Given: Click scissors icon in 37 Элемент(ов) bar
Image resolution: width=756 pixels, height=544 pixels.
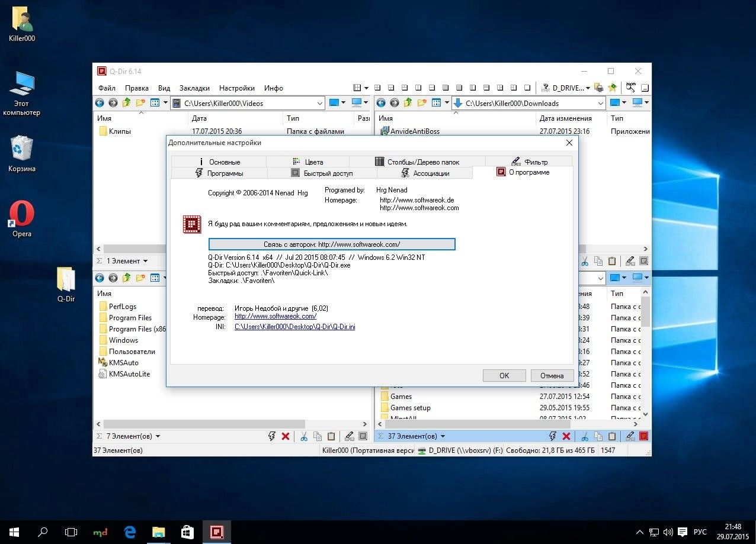Looking at the screenshot, I should [584, 436].
